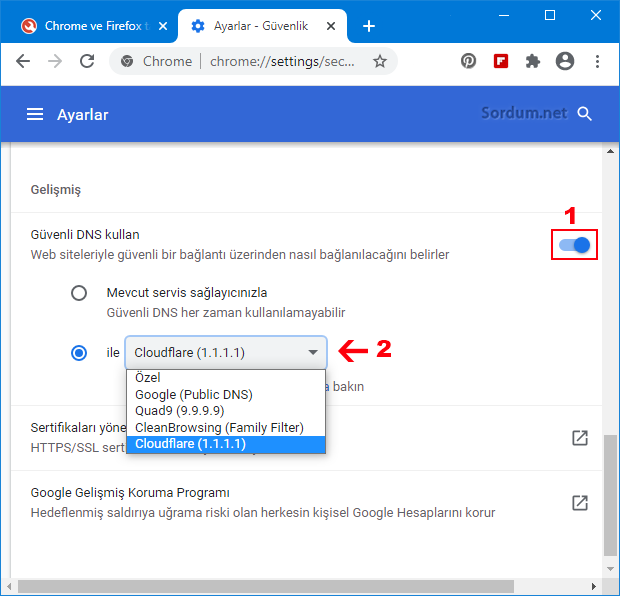Open the Pinterest extension icon
The width and height of the screenshot is (620, 596).
point(468,61)
